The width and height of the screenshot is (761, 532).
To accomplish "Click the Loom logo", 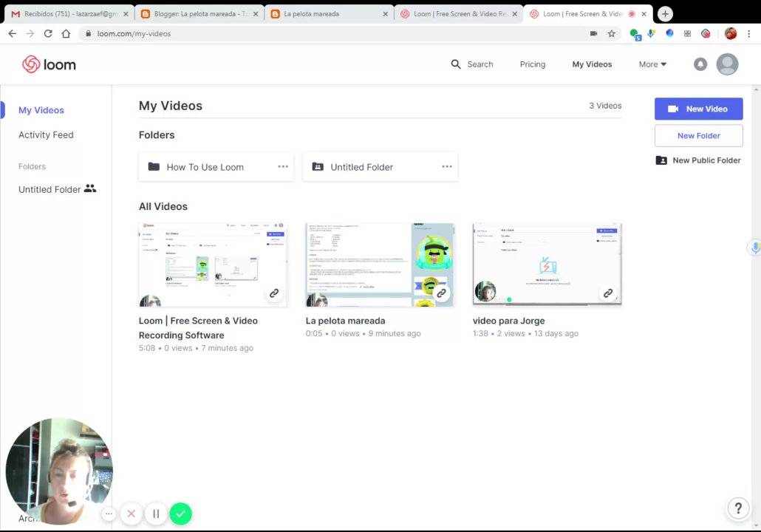I will [49, 64].
